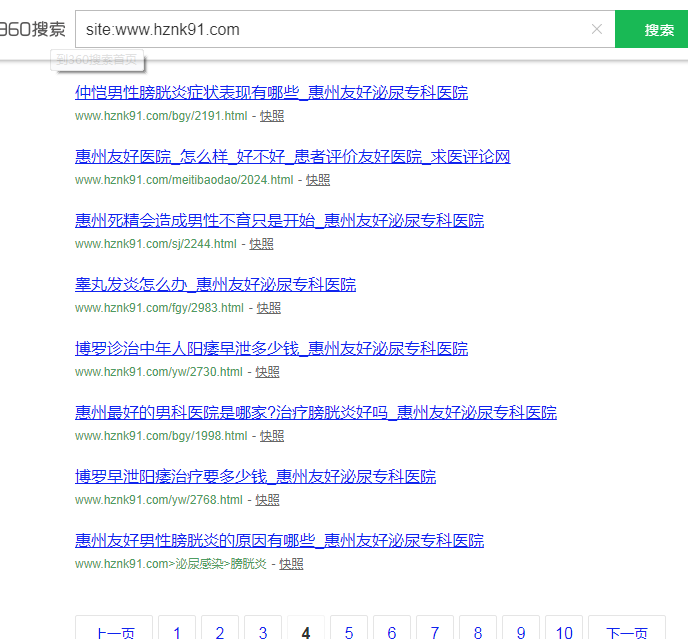
Task: Open result 博罗早泄阳痿治疗要多少钱
Action: tap(255, 477)
